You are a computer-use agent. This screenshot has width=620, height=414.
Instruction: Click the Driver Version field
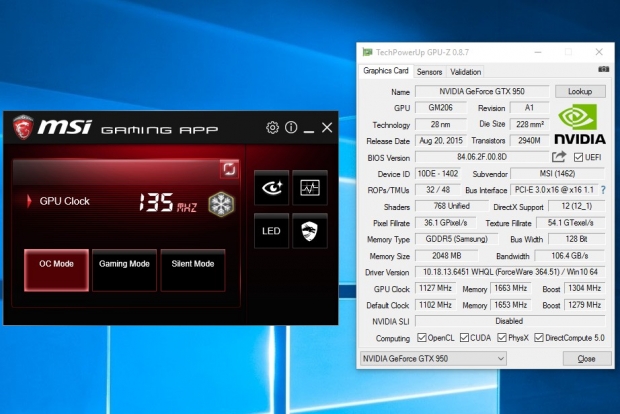[x=510, y=272]
